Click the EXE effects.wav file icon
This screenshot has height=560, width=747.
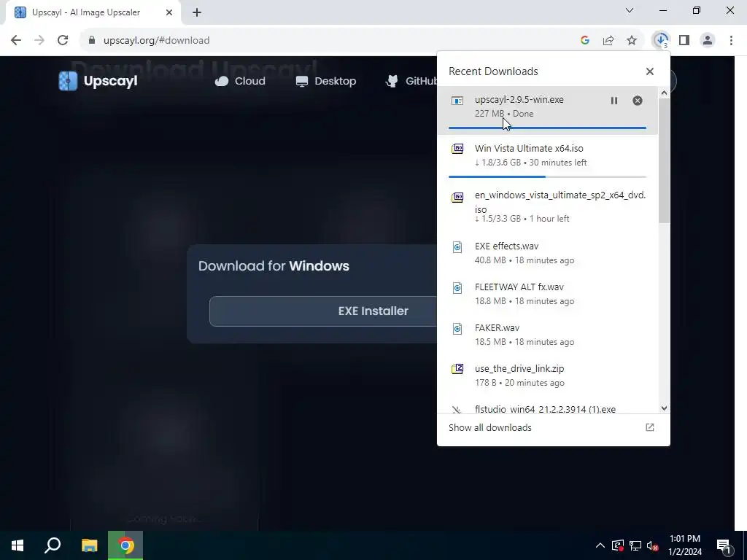coord(457,247)
